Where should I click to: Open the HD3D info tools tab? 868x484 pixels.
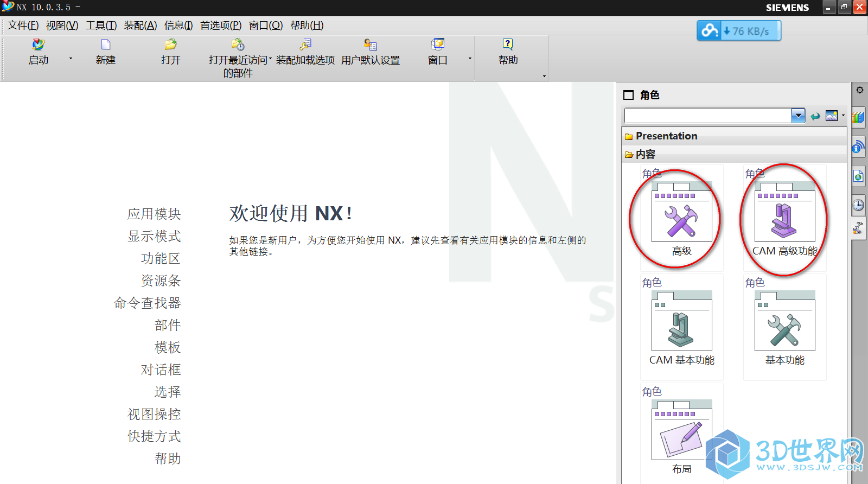858,147
